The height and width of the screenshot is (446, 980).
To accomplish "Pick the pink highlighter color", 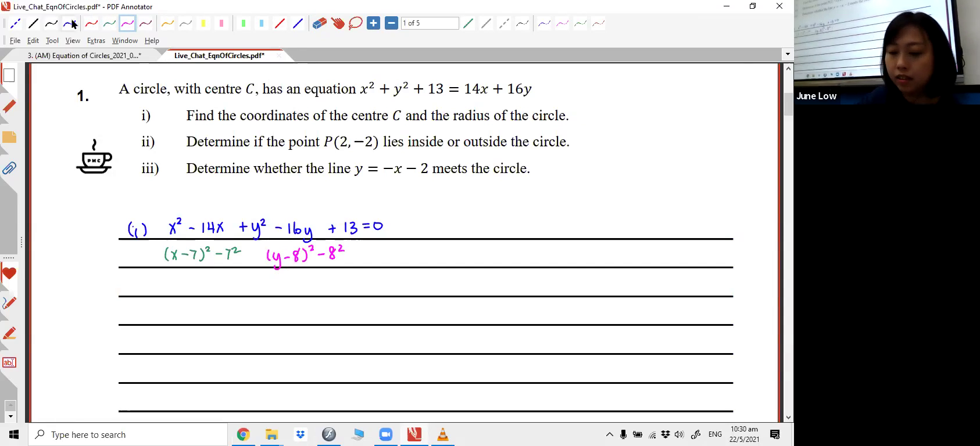I will (x=221, y=23).
